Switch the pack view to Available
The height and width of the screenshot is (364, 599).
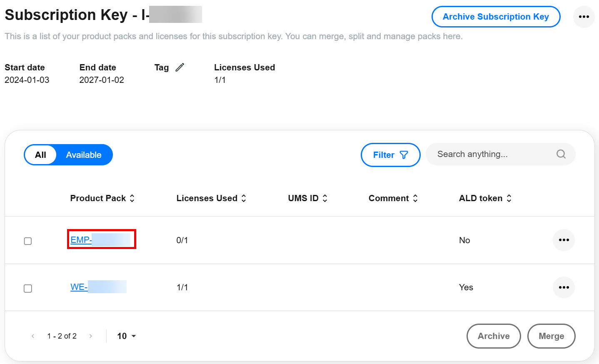84,155
